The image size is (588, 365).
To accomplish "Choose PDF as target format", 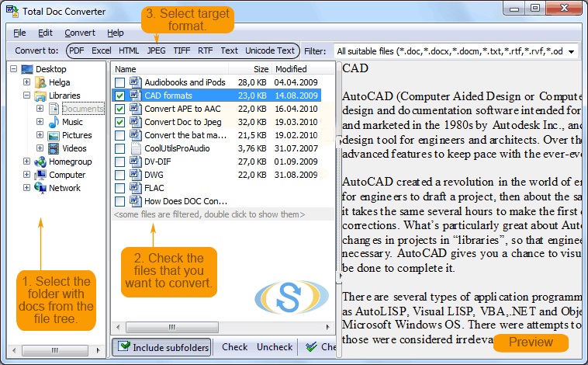I will [x=77, y=50].
